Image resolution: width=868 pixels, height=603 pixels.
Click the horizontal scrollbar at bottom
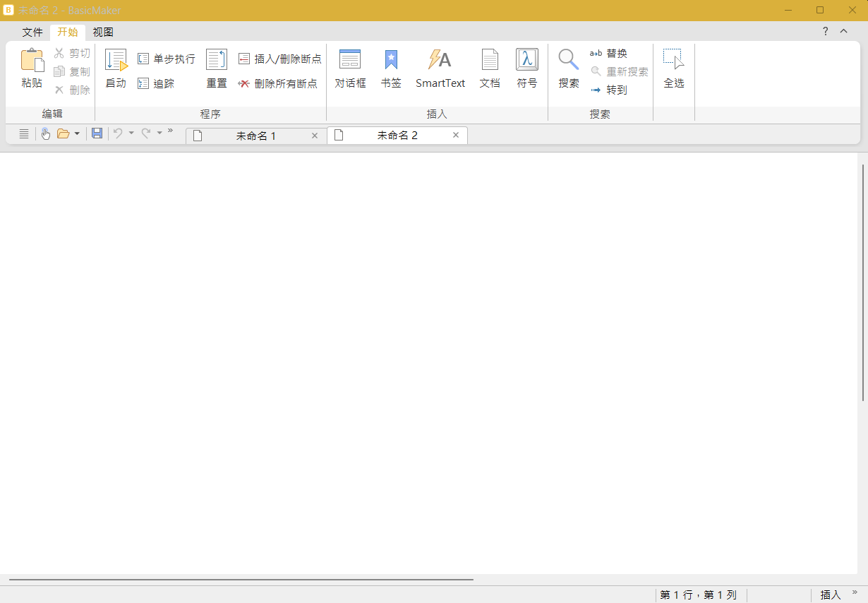[x=241, y=580]
